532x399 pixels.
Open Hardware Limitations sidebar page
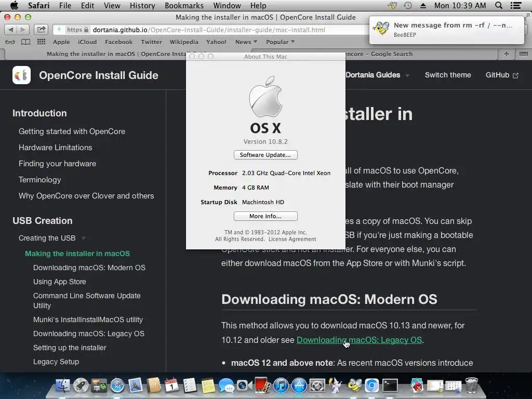click(55, 148)
